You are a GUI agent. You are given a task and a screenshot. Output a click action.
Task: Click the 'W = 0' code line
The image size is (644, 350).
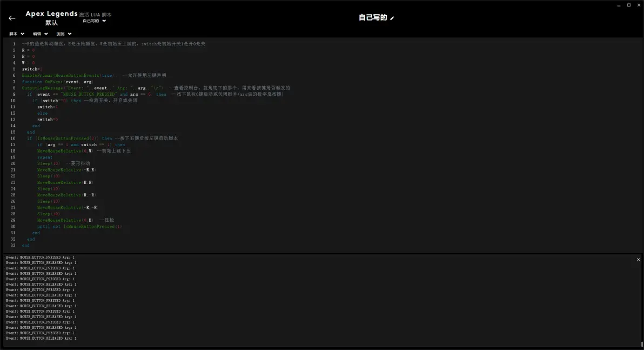click(28, 63)
